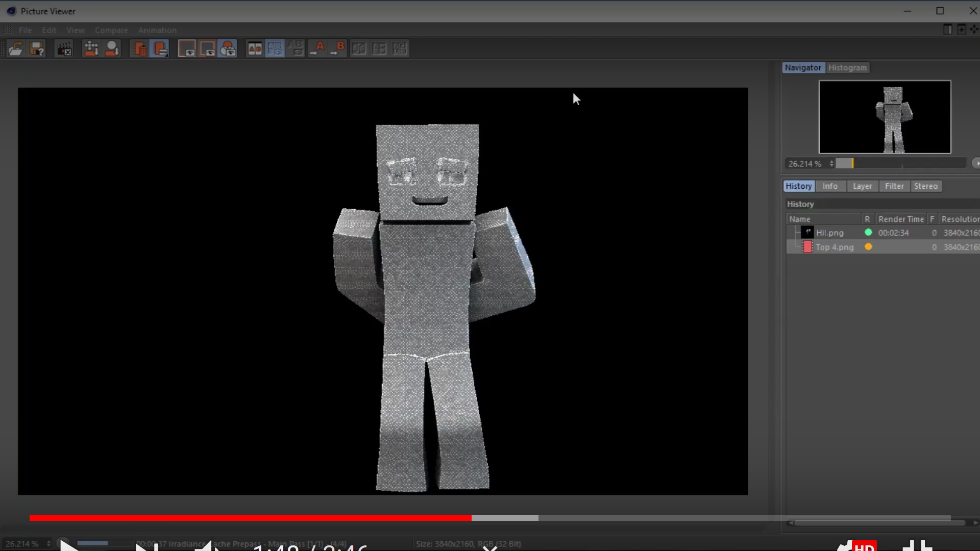The width and height of the screenshot is (980, 551).
Task: Click the move-window cross icon at top right
Action: [974, 30]
